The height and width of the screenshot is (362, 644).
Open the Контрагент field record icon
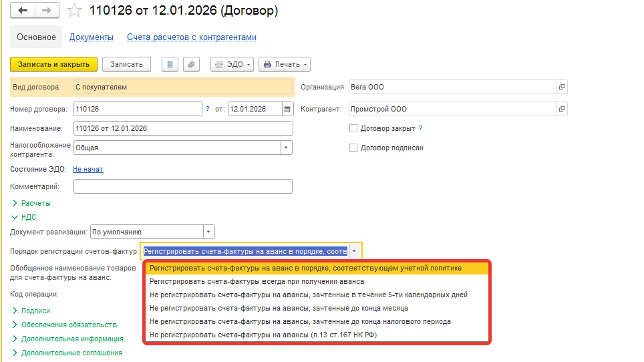[x=562, y=109]
